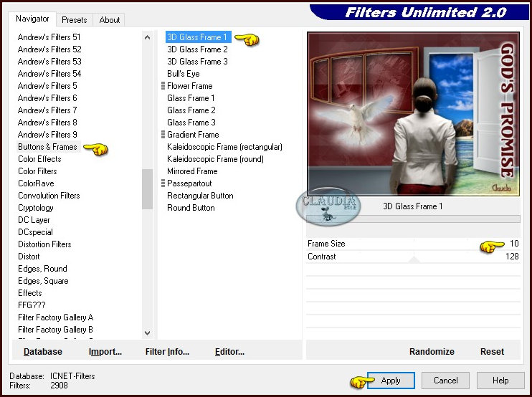Click the Flower Frame marker icon
This screenshot has height=397, width=532.
(x=163, y=86)
